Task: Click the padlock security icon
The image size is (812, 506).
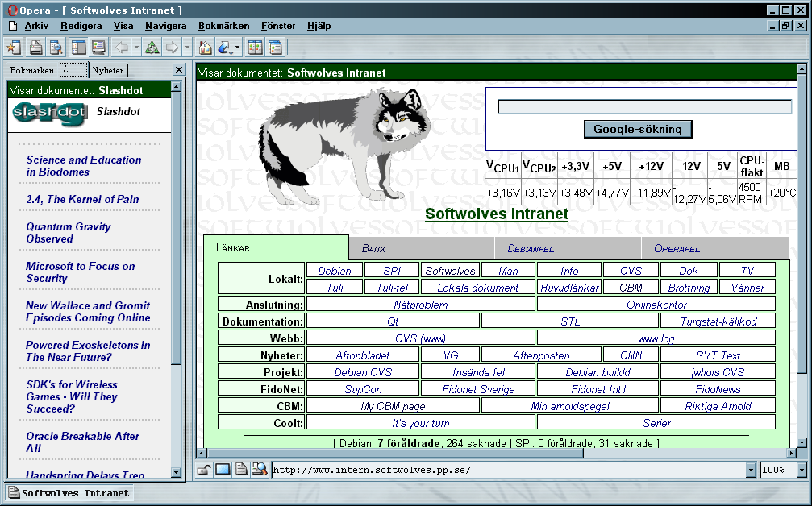Action: 205,470
